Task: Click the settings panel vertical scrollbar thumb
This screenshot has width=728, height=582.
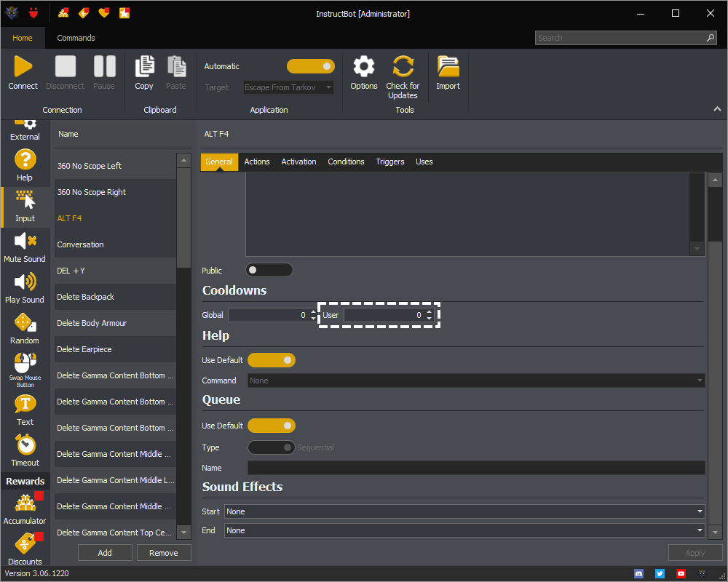Action: point(716,214)
